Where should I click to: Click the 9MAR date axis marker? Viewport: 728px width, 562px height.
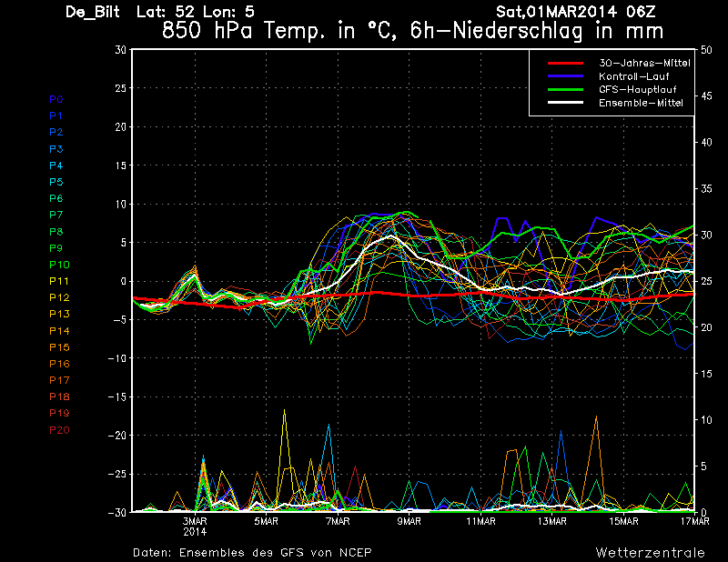pos(409,521)
